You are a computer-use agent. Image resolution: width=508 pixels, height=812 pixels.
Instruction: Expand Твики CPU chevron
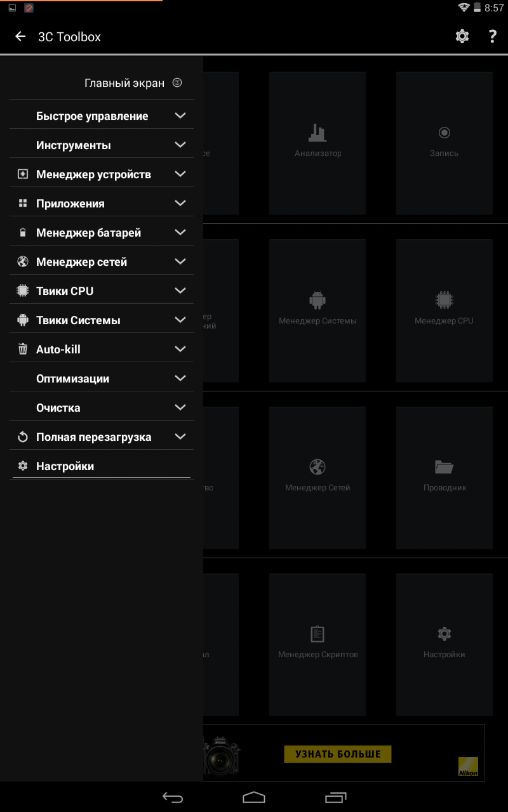point(180,291)
